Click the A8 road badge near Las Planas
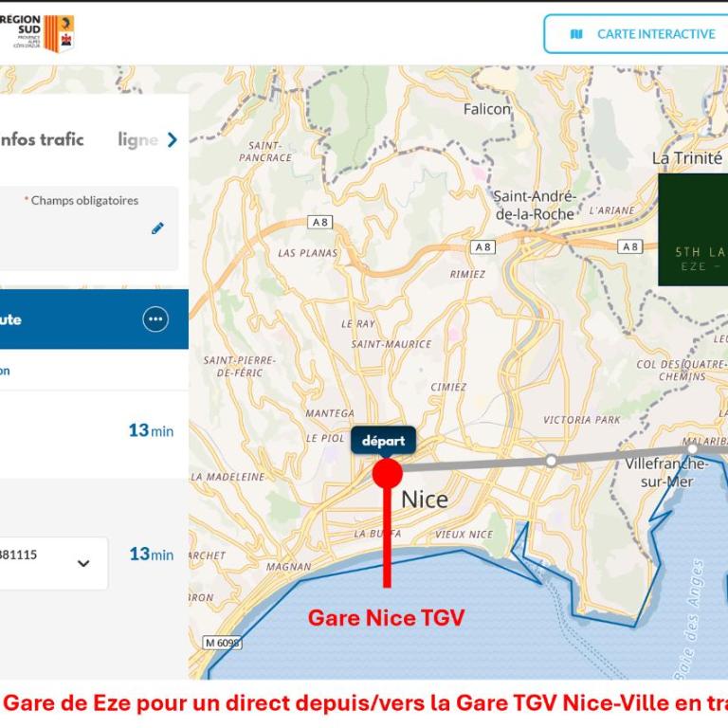 tap(320, 222)
